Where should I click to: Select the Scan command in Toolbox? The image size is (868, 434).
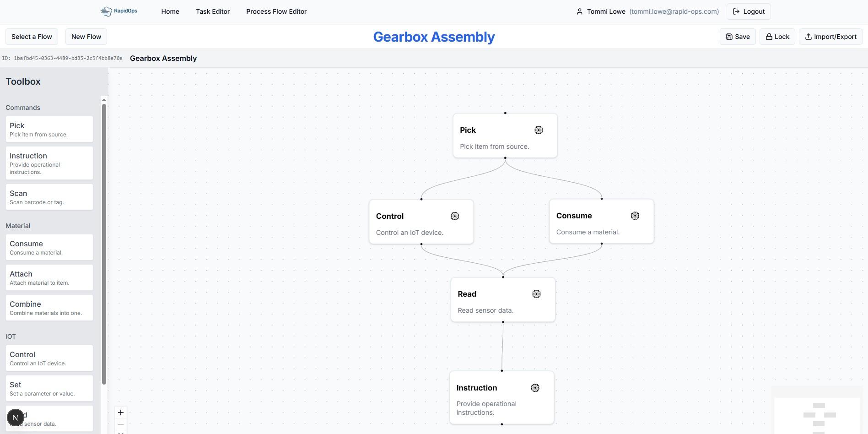[49, 197]
